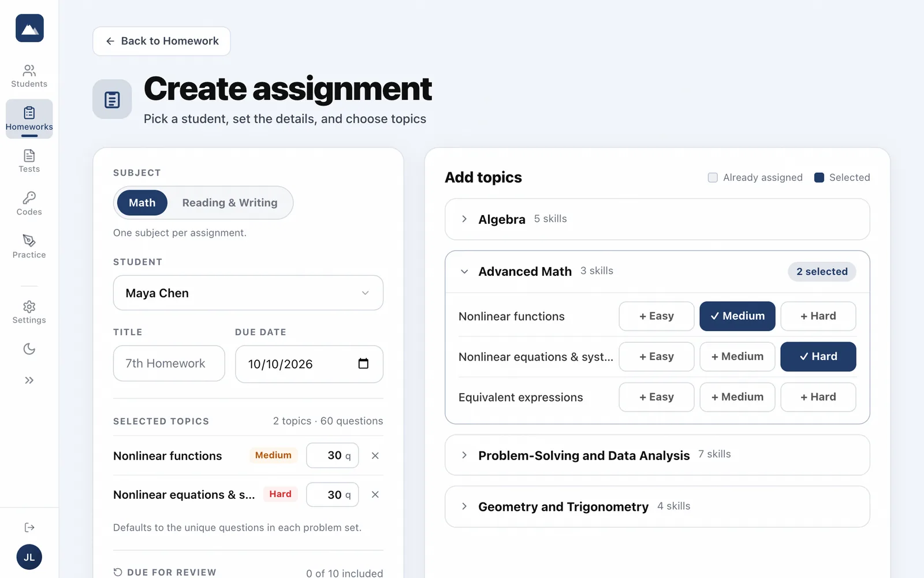Click '7 skills' count label

(x=714, y=454)
